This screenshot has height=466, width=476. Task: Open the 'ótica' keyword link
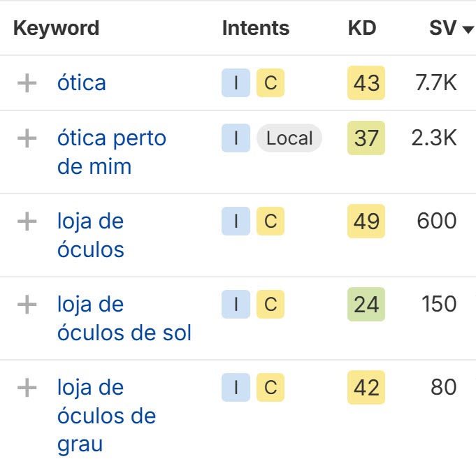click(x=82, y=83)
